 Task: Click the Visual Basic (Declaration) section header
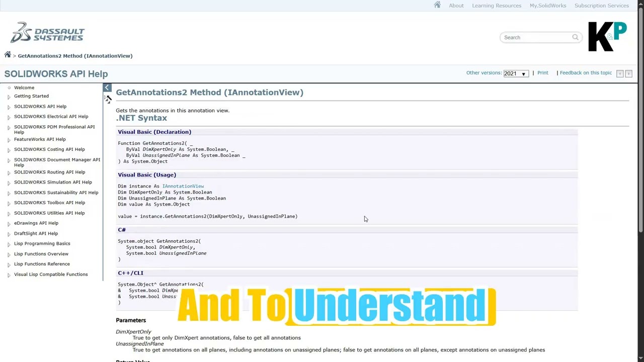point(154,132)
